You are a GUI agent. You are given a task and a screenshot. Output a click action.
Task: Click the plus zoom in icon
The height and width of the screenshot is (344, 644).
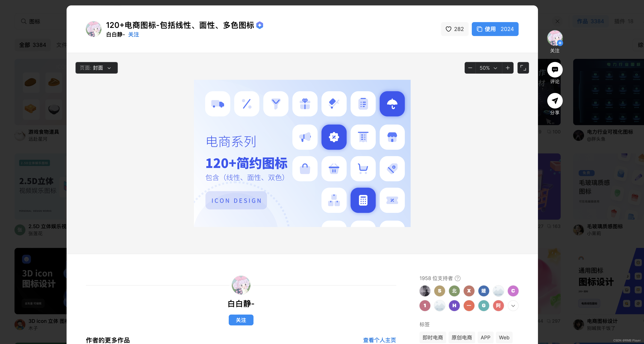(508, 68)
